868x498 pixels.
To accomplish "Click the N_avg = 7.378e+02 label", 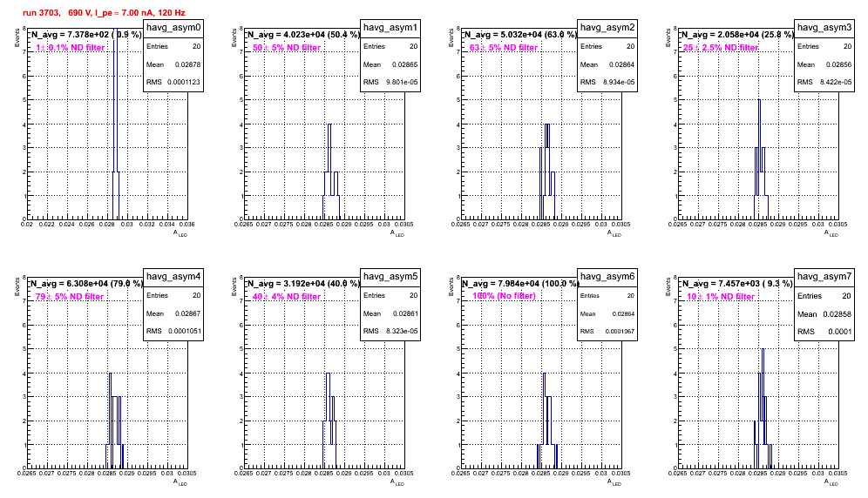I will click(x=85, y=34).
